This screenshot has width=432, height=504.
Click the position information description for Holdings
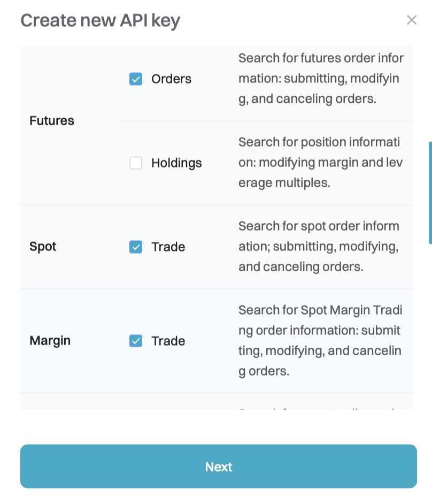[x=321, y=163]
